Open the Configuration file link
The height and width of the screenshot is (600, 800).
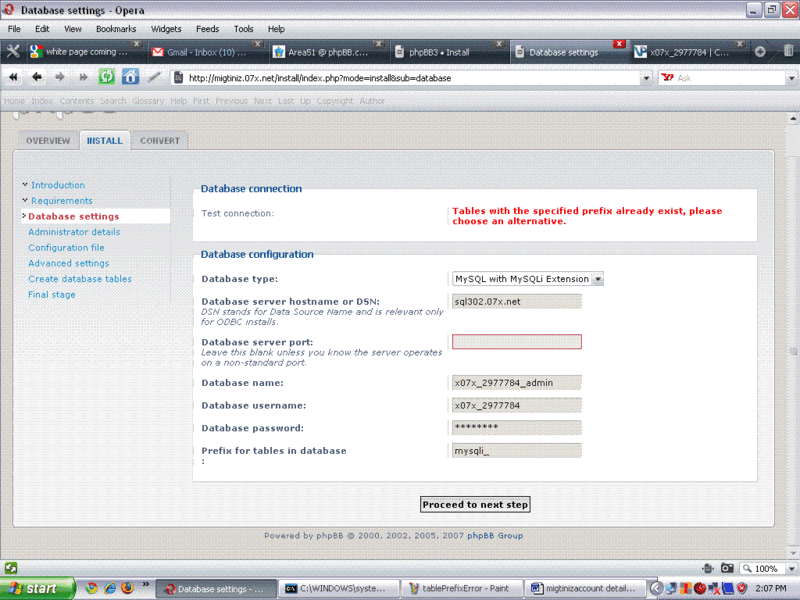coord(66,248)
